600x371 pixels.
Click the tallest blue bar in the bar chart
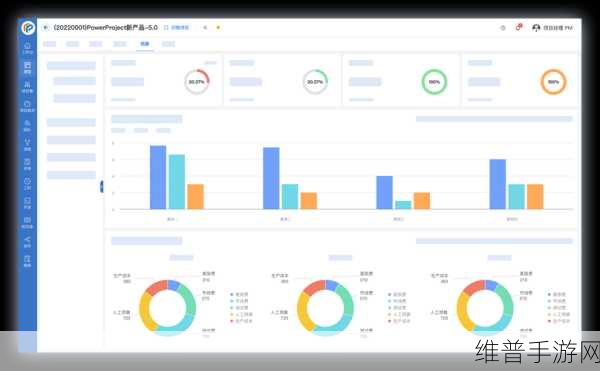pyautogui.click(x=158, y=177)
